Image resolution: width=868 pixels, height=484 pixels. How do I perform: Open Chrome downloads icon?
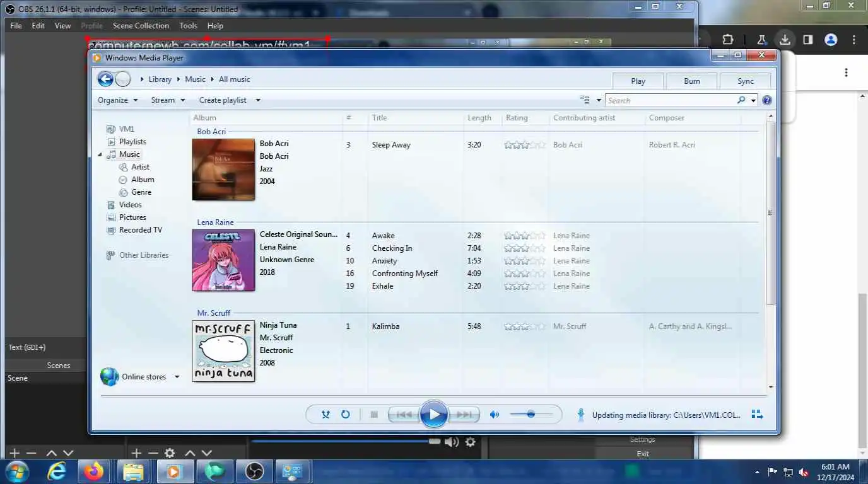point(785,39)
